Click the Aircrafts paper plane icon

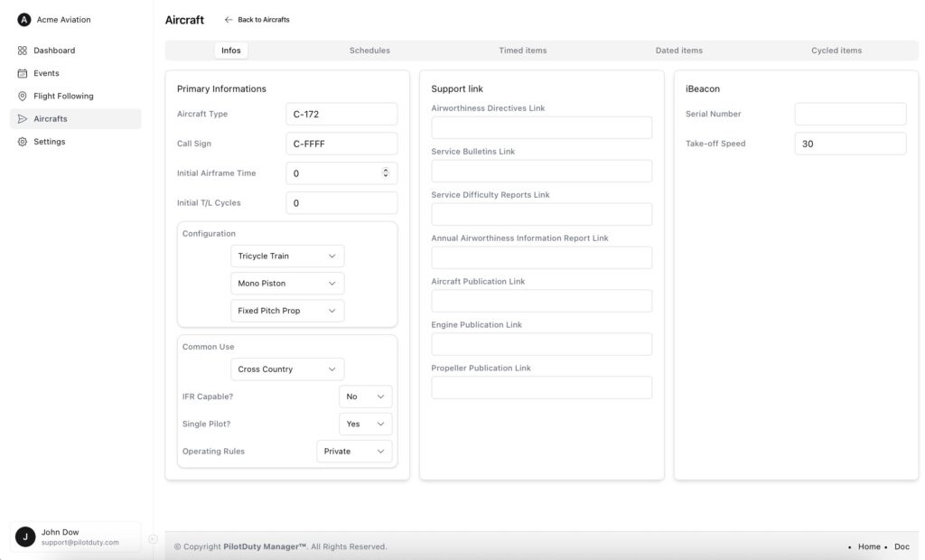(x=23, y=118)
